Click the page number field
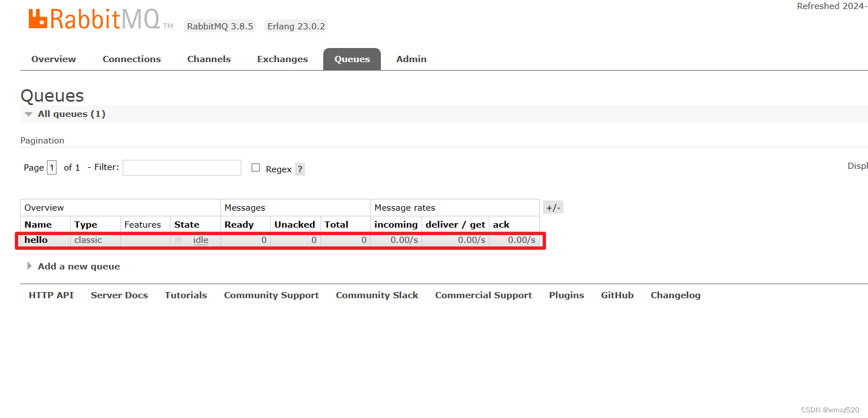Image resolution: width=868 pixels, height=418 pixels. click(x=51, y=168)
